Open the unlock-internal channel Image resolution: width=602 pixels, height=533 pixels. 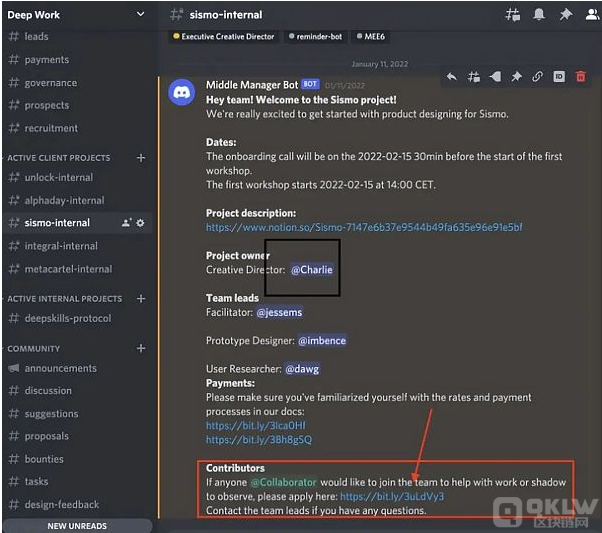click(77, 177)
